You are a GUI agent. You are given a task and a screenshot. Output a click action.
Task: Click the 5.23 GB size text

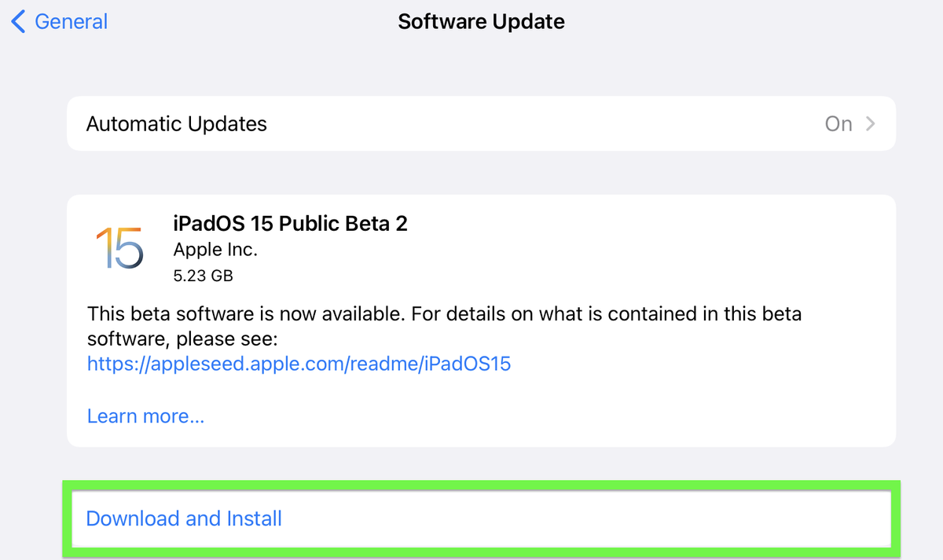tap(203, 276)
